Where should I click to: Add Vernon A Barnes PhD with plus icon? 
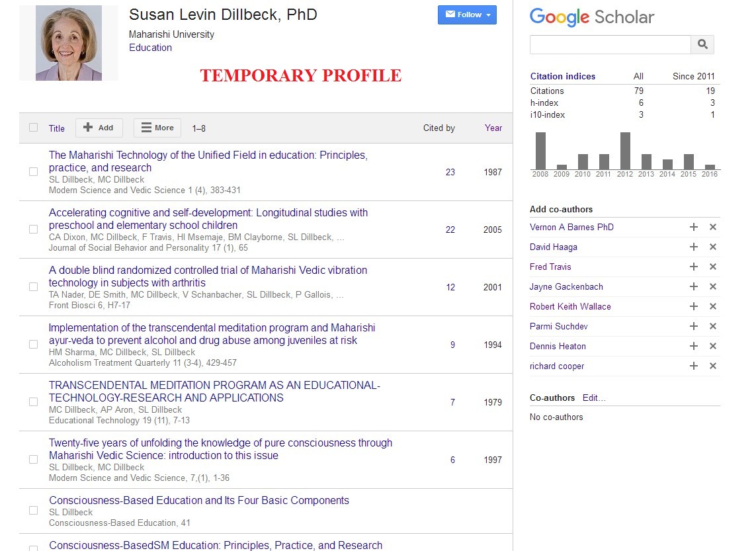tap(694, 227)
